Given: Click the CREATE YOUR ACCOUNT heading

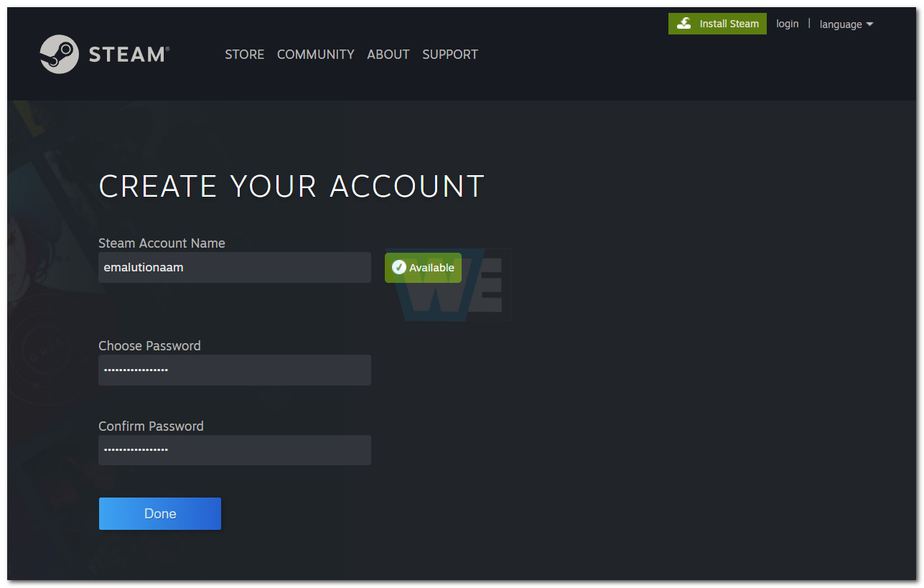Looking at the screenshot, I should coord(291,185).
